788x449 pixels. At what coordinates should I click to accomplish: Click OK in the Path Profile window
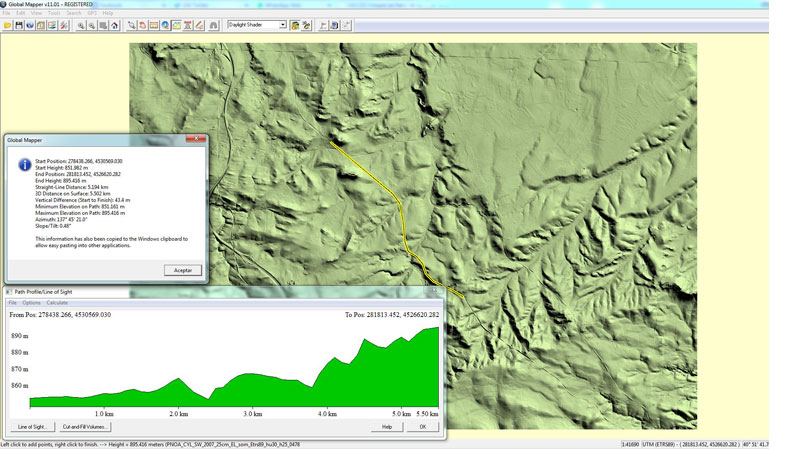click(422, 427)
